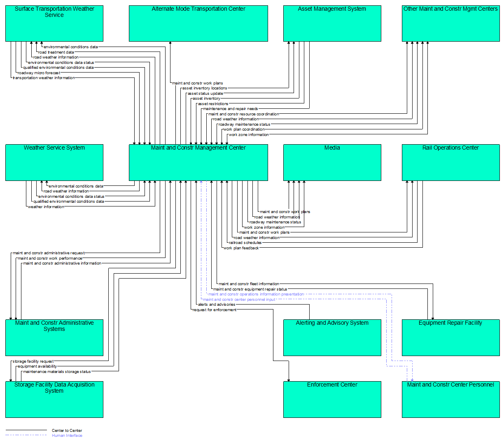Click the 'asset status update' label
The height and width of the screenshot is (443, 504).
(x=205, y=94)
